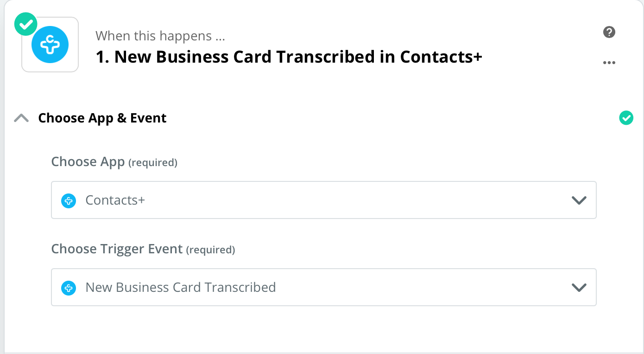Click the small Contacts+ icon in Choose App field
This screenshot has width=644, height=354.
pos(69,201)
